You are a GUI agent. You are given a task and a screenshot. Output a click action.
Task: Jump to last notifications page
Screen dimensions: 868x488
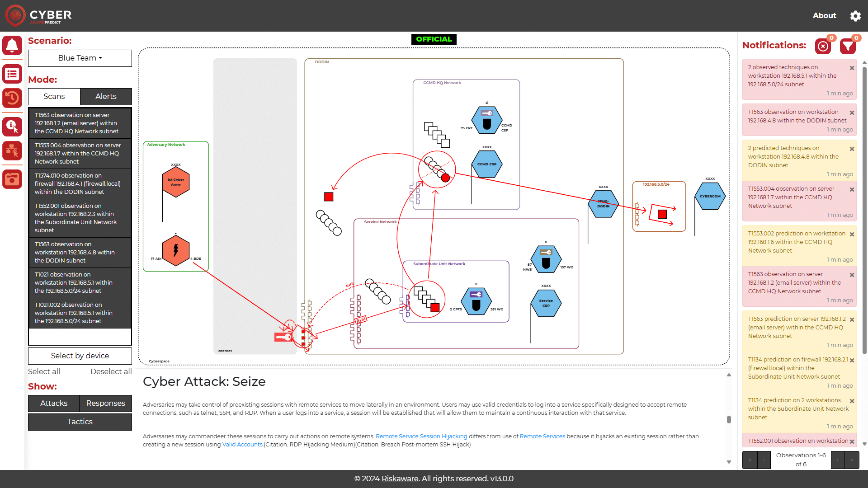click(x=852, y=460)
